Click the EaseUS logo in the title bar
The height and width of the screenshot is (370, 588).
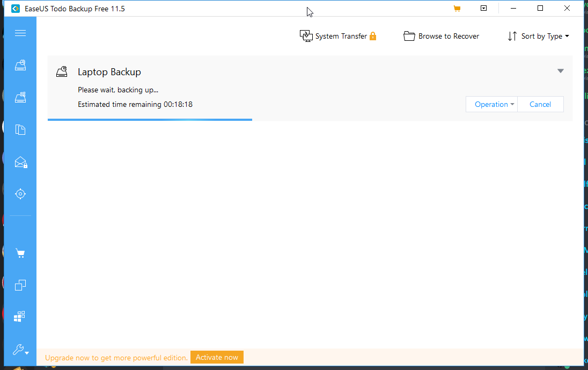16,8
